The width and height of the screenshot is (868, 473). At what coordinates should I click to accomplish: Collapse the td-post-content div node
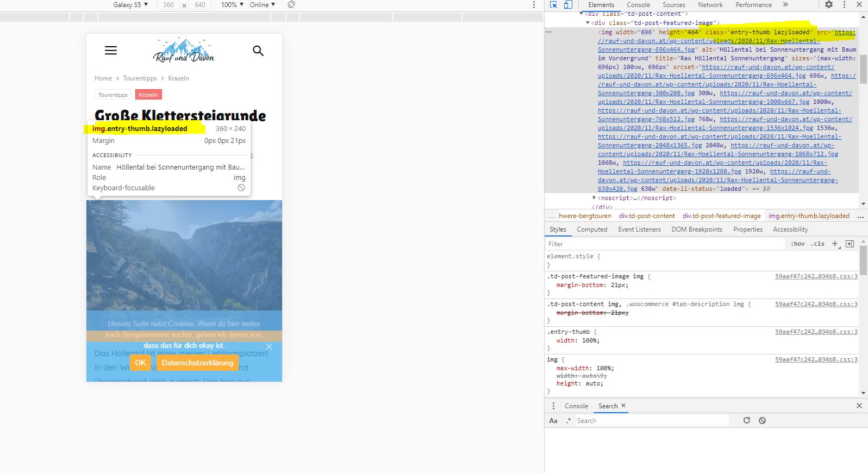click(x=582, y=14)
